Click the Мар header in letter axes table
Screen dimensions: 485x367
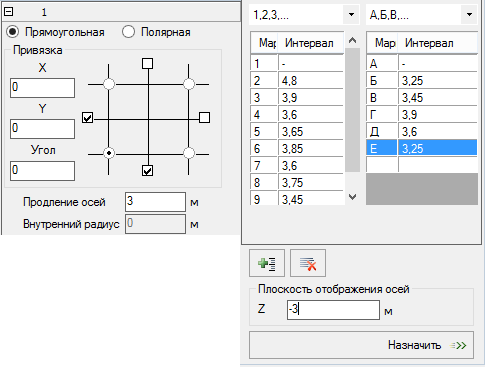click(382, 43)
